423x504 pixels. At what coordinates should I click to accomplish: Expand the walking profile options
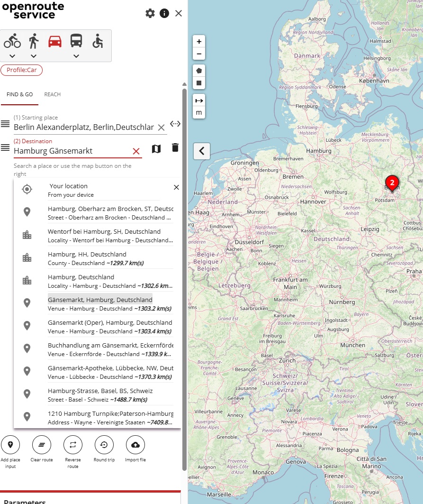(x=34, y=56)
